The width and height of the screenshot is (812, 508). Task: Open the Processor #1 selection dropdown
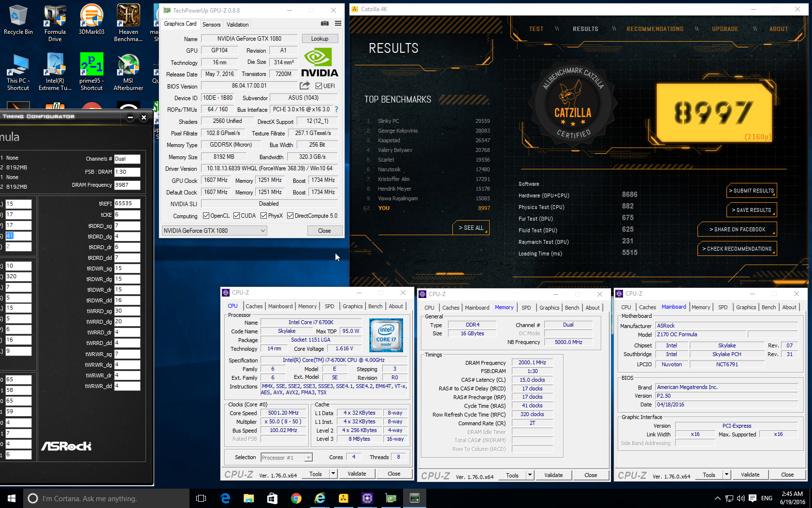(x=287, y=457)
